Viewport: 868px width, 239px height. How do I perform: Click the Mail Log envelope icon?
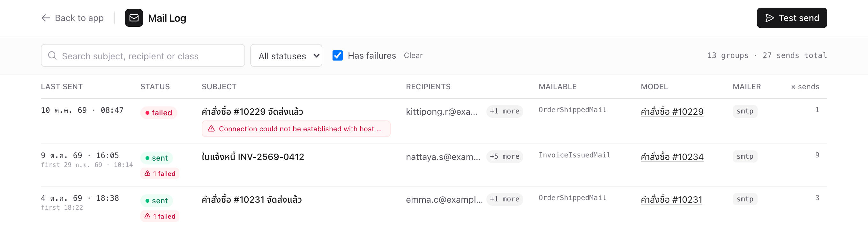(x=134, y=18)
